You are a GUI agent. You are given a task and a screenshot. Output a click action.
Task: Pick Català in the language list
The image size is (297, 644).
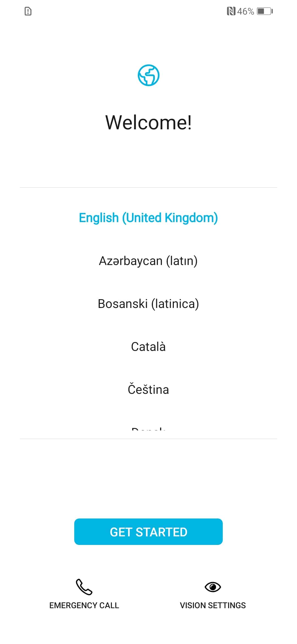click(148, 346)
